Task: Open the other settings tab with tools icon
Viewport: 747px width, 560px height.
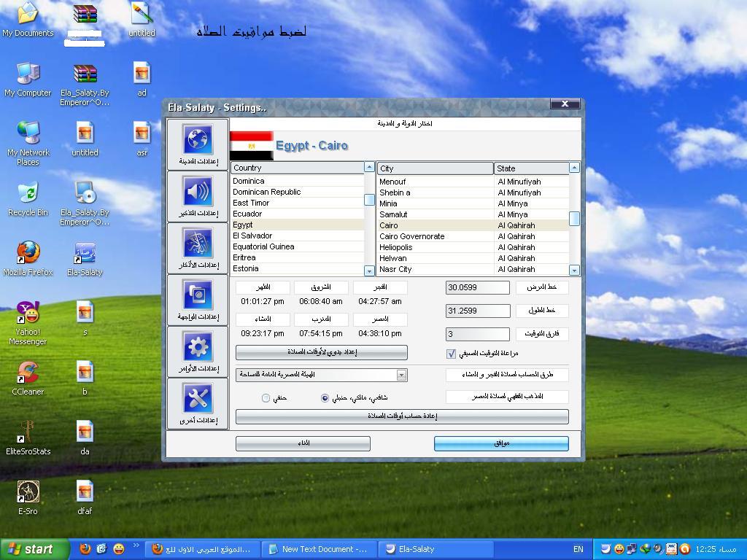Action: point(198,404)
